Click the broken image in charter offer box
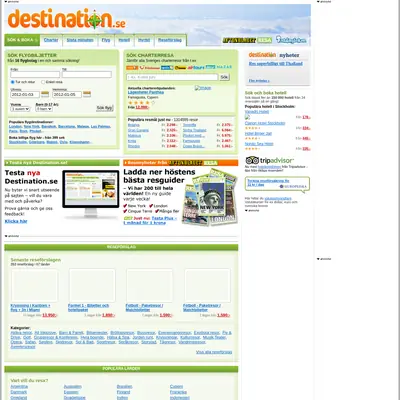400x400 pixels. [203, 88]
